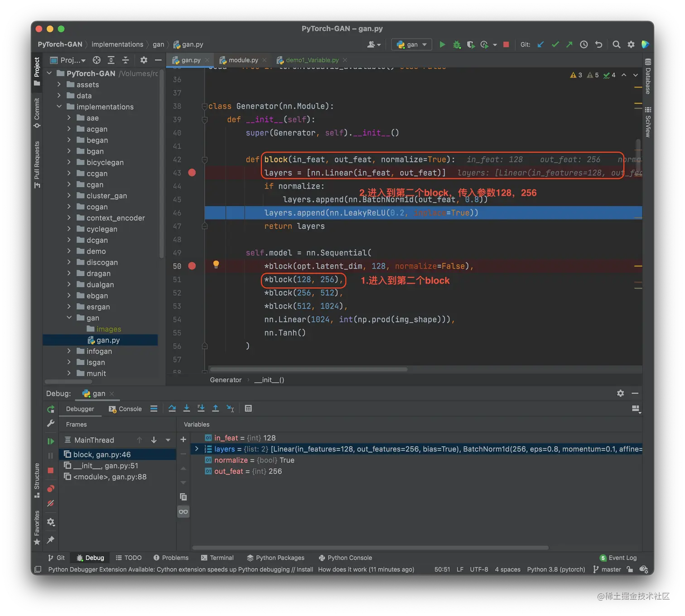Rerun the gan debug session
The image size is (685, 616).
click(51, 409)
